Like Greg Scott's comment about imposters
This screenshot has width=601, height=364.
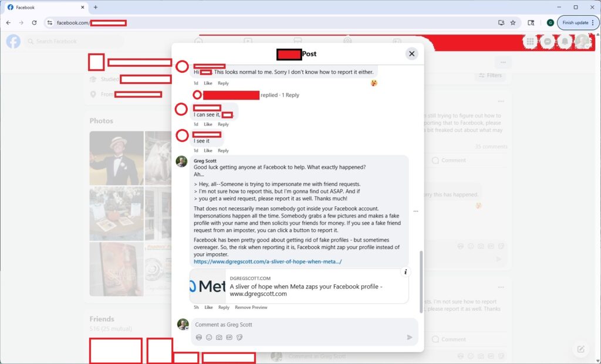[x=209, y=307]
